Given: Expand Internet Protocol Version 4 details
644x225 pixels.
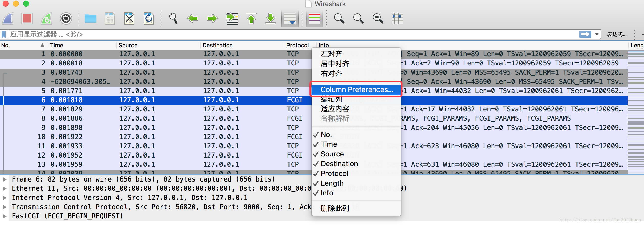Looking at the screenshot, I should (5, 198).
